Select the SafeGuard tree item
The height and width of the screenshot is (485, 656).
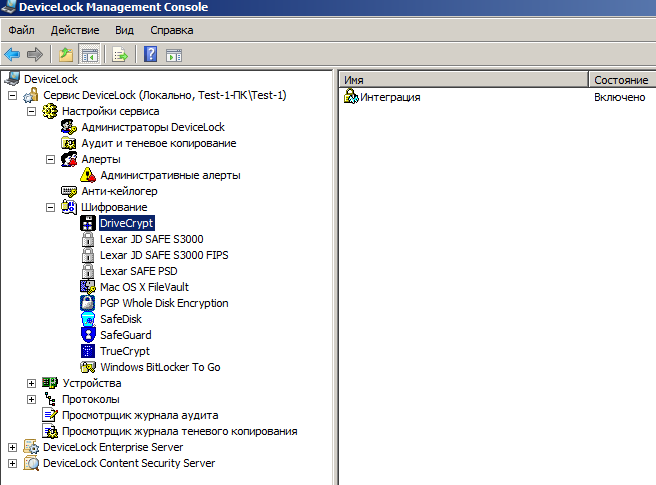[126, 335]
